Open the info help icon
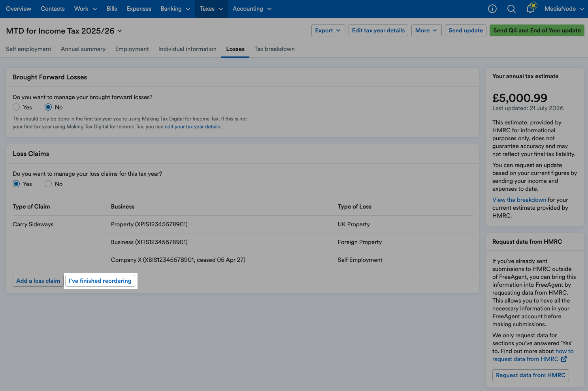The image size is (588, 391). 492,9
